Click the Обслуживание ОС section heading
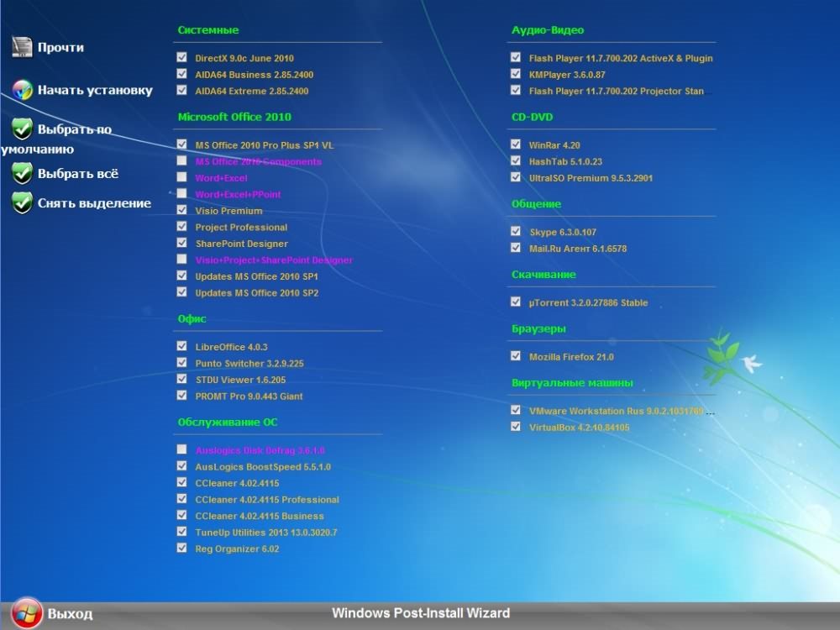This screenshot has width=840, height=630. point(228,422)
